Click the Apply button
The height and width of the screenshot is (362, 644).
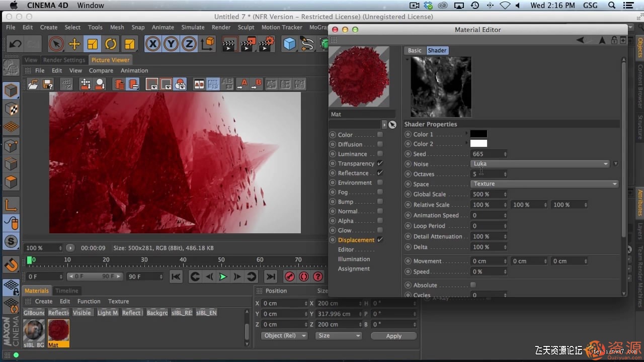394,336
